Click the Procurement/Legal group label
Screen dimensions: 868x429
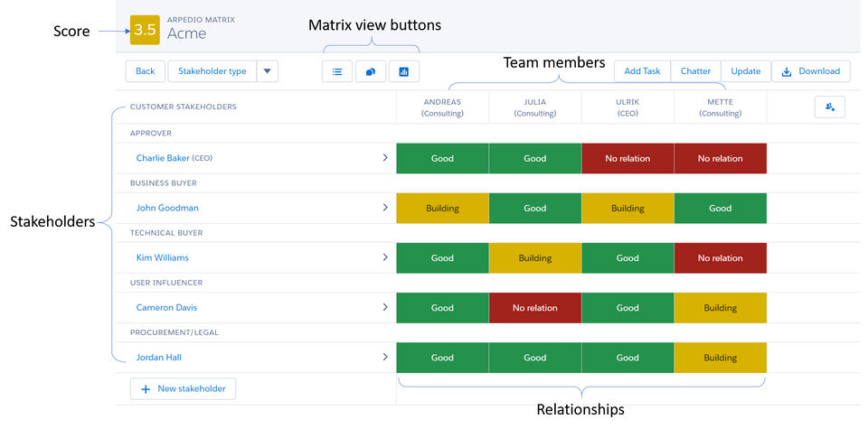click(175, 332)
